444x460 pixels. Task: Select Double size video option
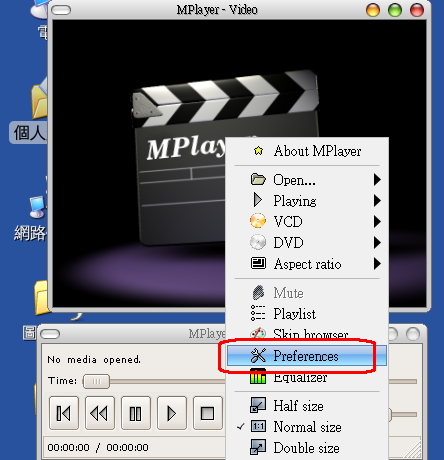[307, 448]
